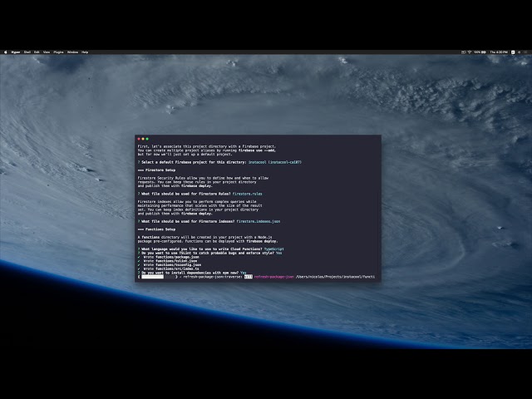Maximize the Hyper terminal window
Screen dimensions: 532x399
(x=147, y=139)
